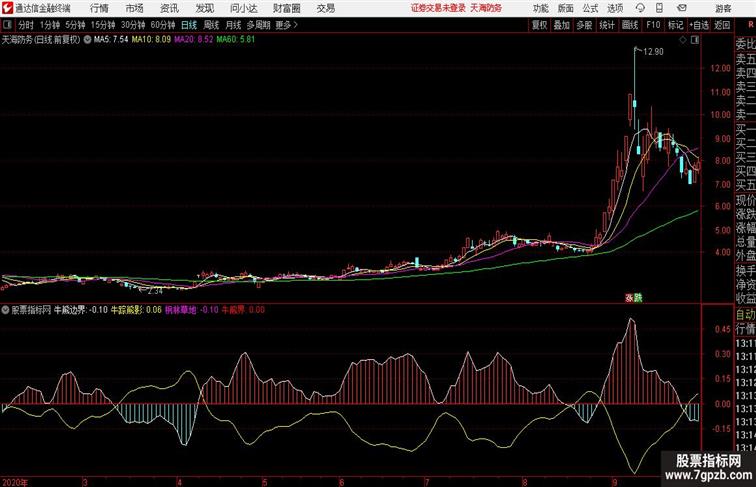756x487 pixels.
Task: Switch to 60分钟 period
Action: pyautogui.click(x=163, y=25)
